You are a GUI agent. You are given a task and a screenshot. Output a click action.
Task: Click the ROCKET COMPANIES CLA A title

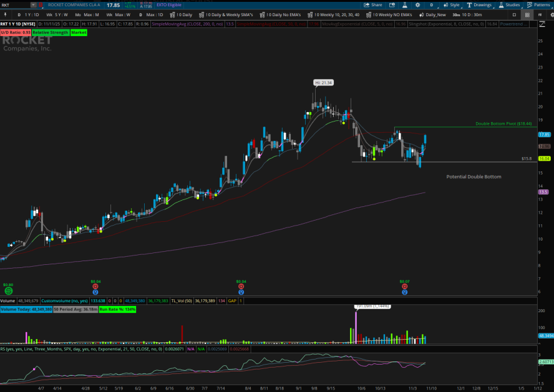tap(74, 5)
